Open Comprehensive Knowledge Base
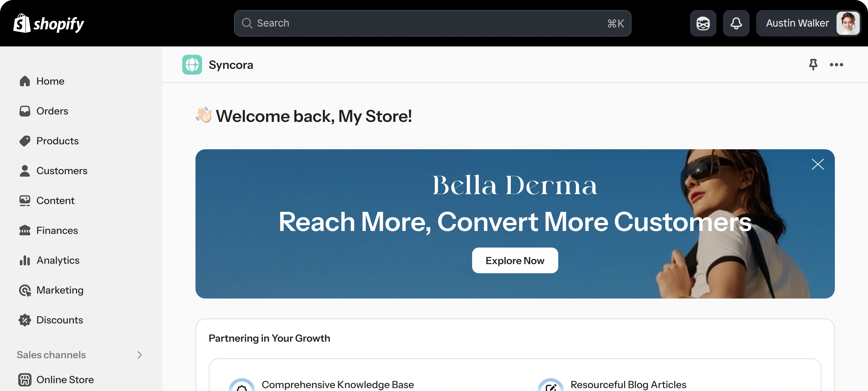Screen dimensions: 868x391 click(x=338, y=385)
